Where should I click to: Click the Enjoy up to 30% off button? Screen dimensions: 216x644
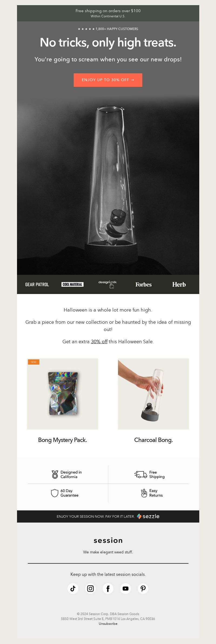pos(108,80)
